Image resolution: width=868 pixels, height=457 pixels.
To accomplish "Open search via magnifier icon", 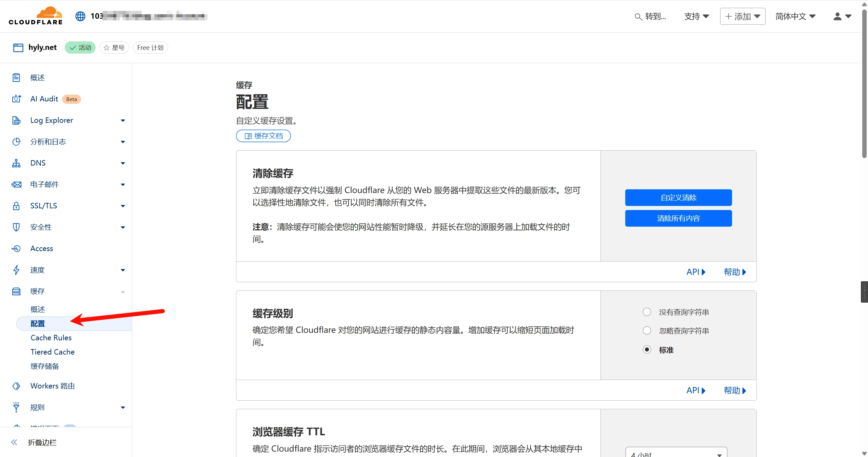I will click(638, 17).
